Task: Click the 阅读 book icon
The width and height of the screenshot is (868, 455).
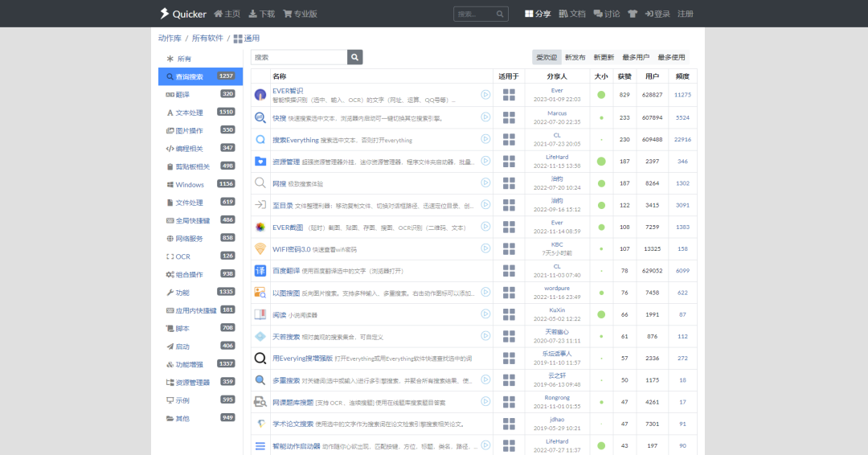Action: (260, 314)
